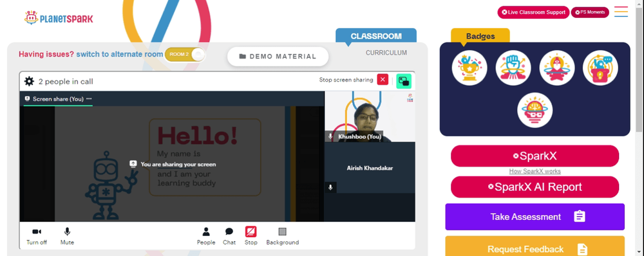Switch to the CURRICULUM tab

[x=386, y=53]
